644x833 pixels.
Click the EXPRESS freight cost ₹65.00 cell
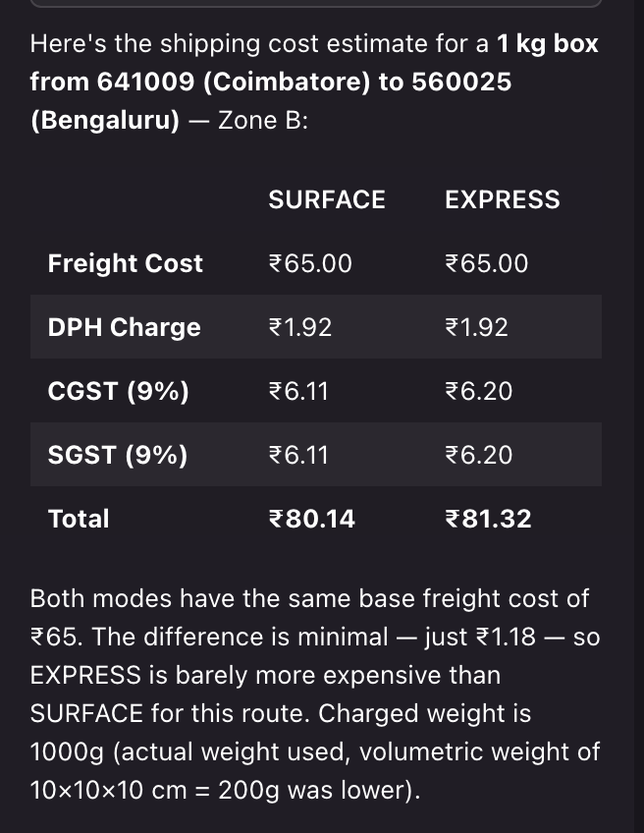click(486, 263)
